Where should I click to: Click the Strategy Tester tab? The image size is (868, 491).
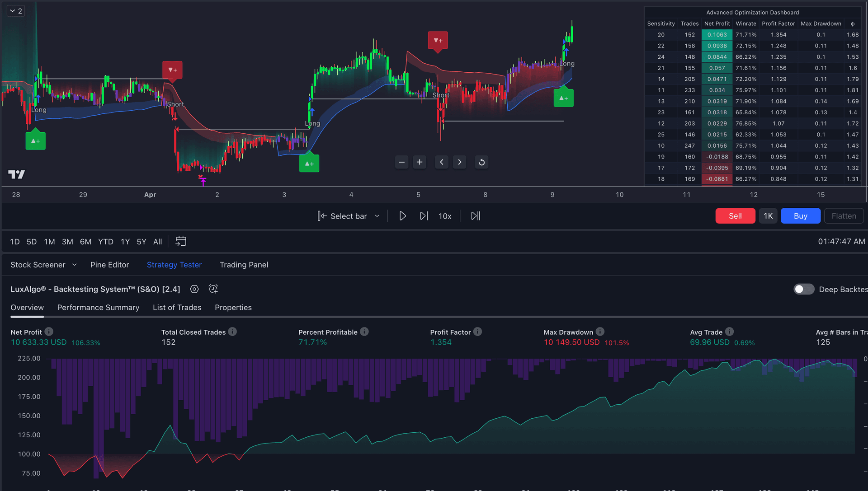coord(174,265)
